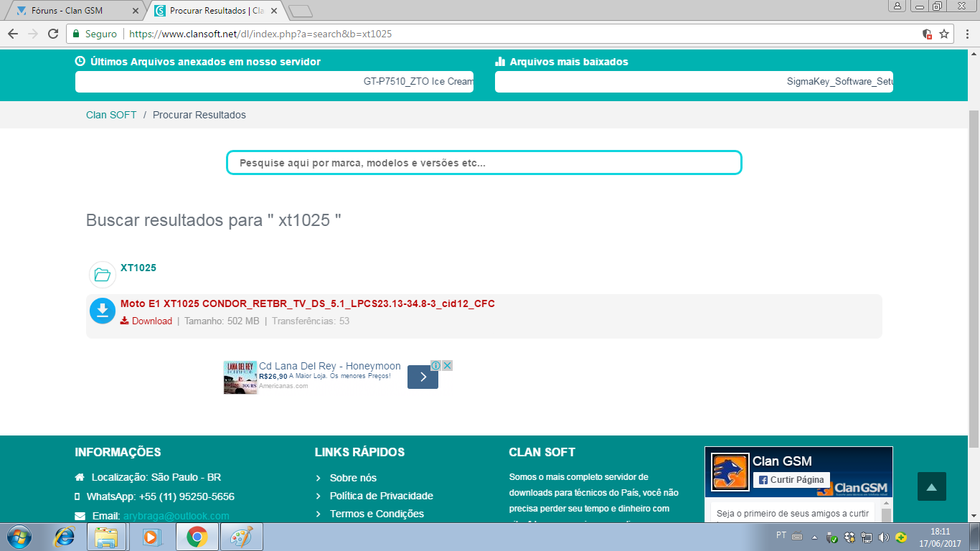Close the Procurar Resultados tab
This screenshot has height=551, width=980.
273,11
